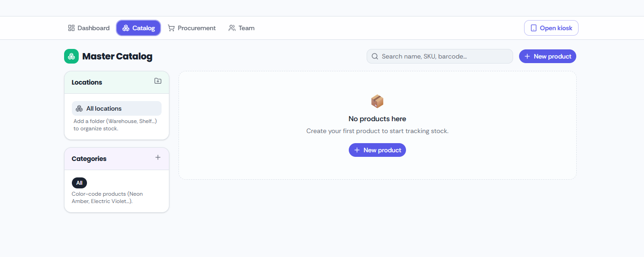Viewport: 644px width, 257px height.
Task: Click the Master Catalog title text
Action: (x=117, y=57)
